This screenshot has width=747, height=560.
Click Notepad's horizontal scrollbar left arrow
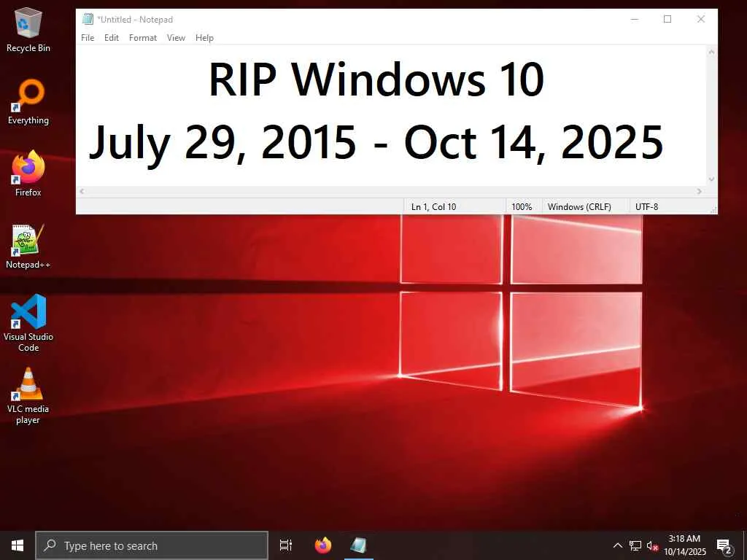coord(82,191)
